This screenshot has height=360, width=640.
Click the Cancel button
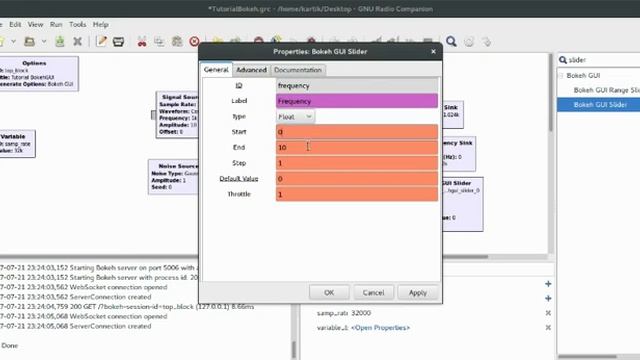pyautogui.click(x=373, y=293)
